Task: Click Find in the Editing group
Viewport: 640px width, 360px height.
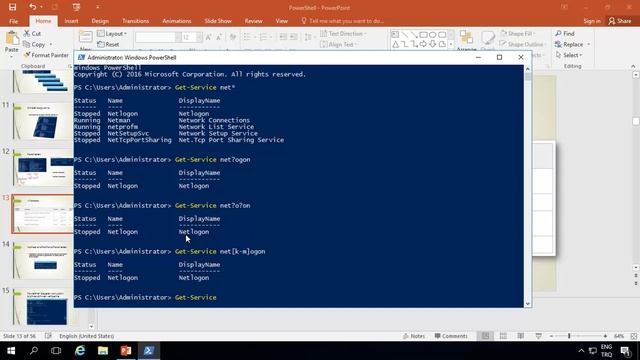Action: click(565, 33)
